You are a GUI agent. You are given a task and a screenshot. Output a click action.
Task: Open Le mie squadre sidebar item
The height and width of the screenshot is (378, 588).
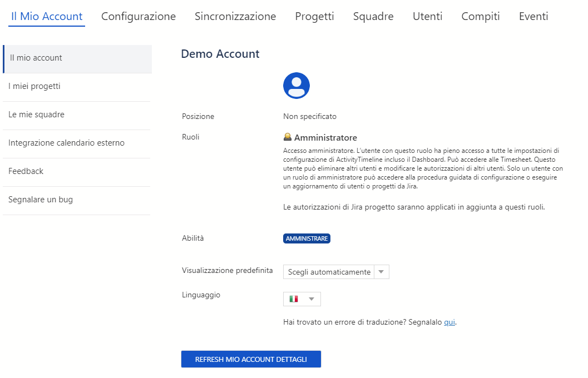pyautogui.click(x=36, y=115)
